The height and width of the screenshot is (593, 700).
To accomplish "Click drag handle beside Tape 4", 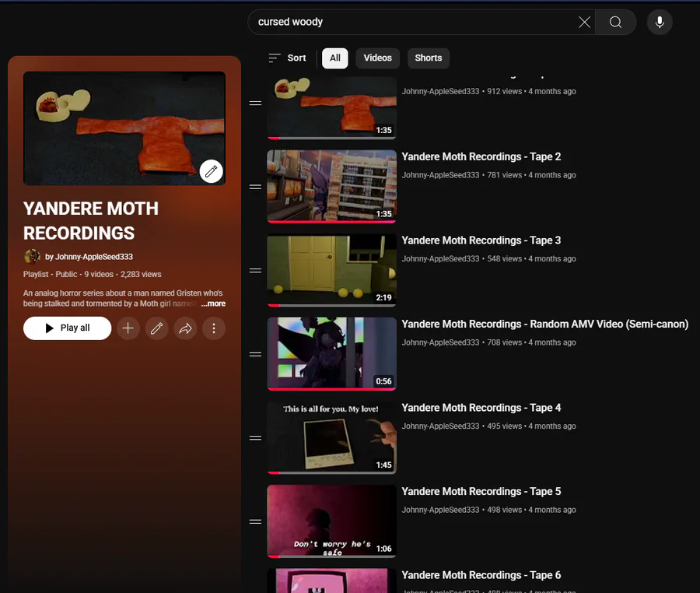I will coord(255,438).
